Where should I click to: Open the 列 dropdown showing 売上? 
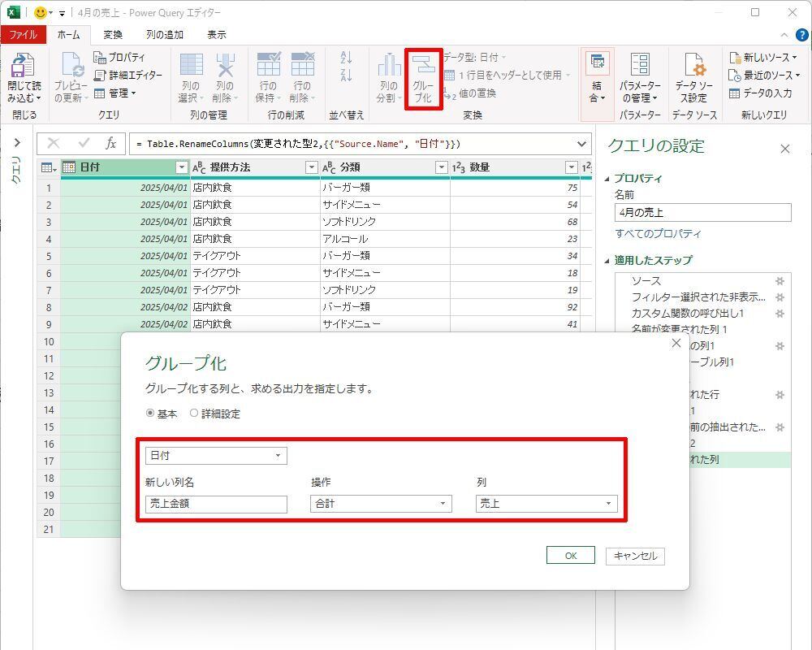[546, 504]
